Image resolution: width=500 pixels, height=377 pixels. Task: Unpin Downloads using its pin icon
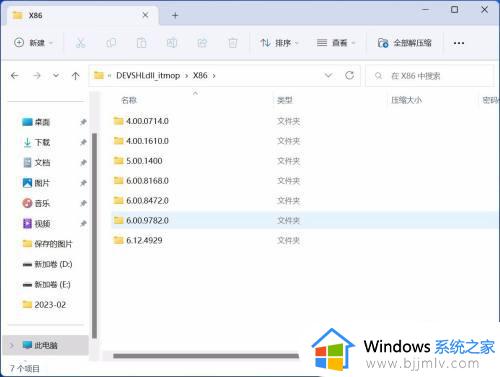coord(83,143)
